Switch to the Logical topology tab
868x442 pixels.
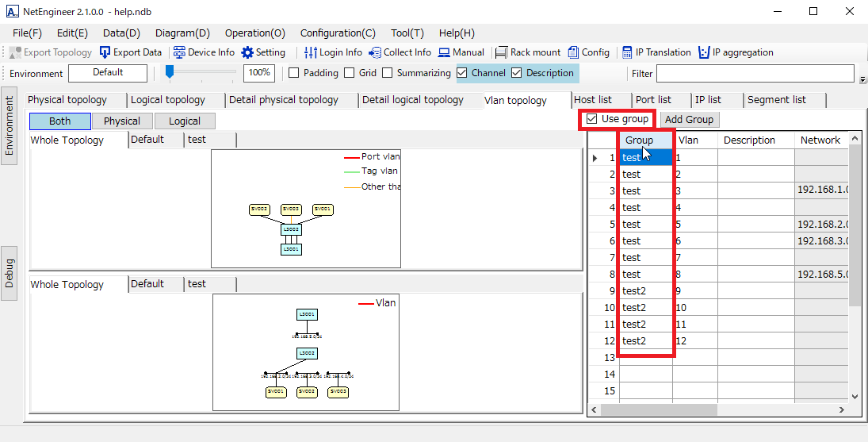click(168, 100)
